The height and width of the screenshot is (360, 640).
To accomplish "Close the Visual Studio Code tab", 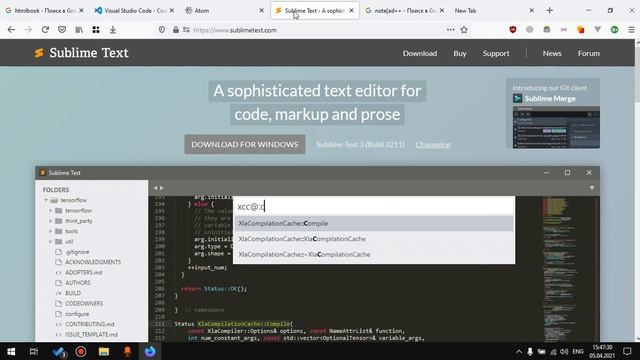I will point(171,11).
